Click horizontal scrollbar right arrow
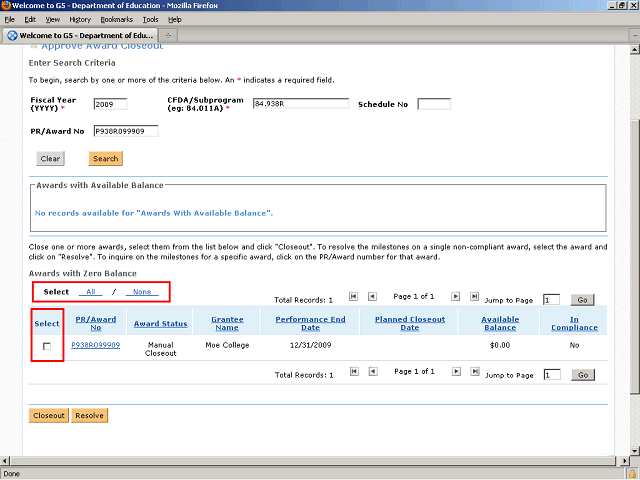This screenshot has width=640, height=480. pyautogui.click(x=624, y=461)
